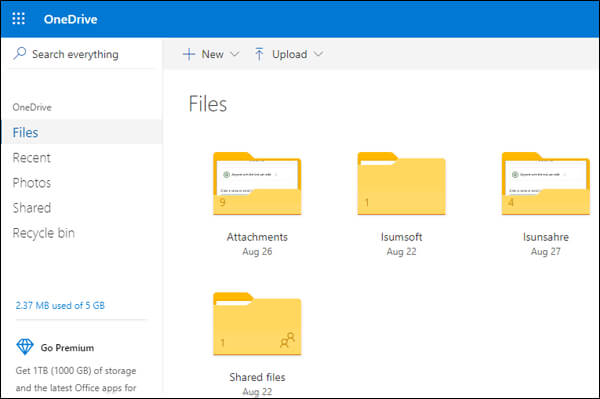Click the 2.37 MB used of 5 GB link
The image size is (600, 399).
[x=60, y=305]
